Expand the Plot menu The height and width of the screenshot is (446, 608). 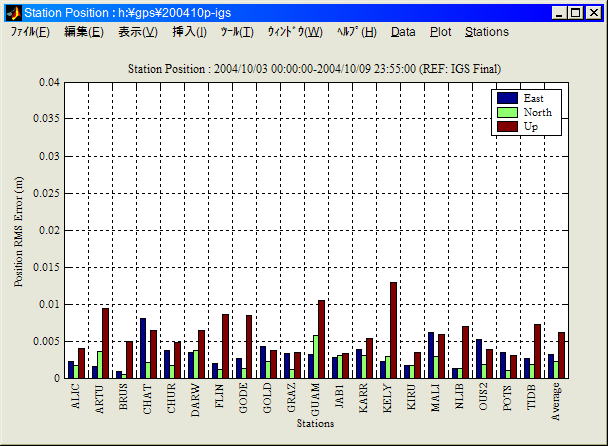click(440, 32)
